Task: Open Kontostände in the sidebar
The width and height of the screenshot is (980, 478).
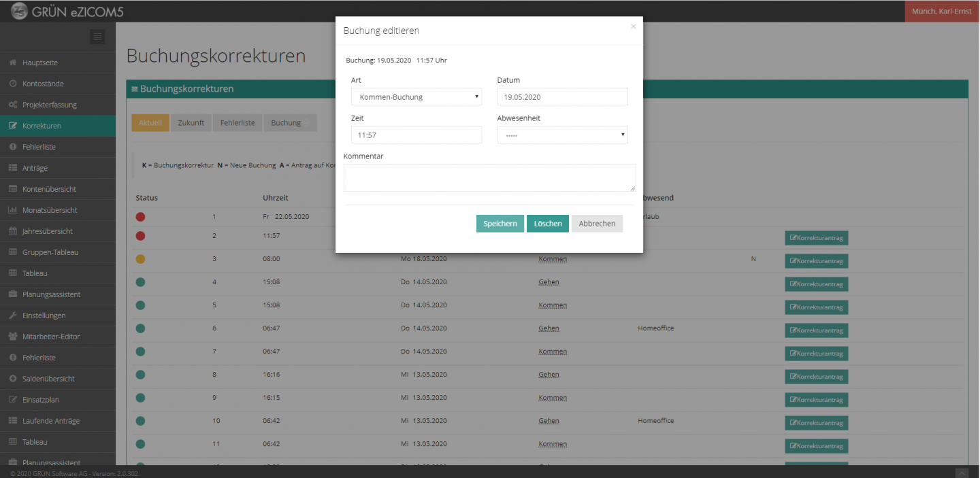Action: pos(58,84)
